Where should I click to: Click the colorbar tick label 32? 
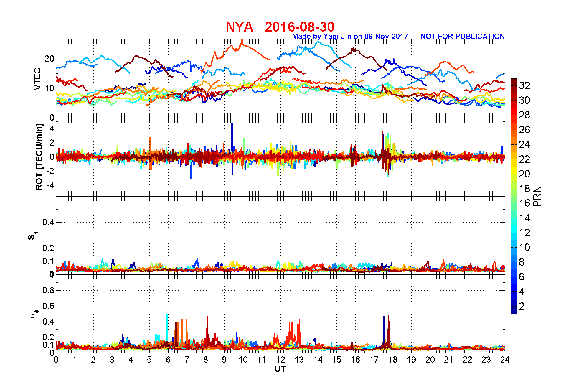click(x=524, y=85)
